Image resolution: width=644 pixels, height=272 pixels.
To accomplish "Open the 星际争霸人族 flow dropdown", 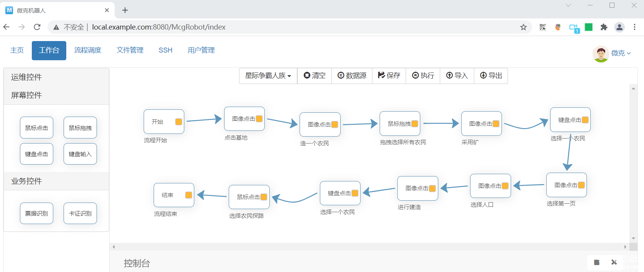I will (268, 76).
